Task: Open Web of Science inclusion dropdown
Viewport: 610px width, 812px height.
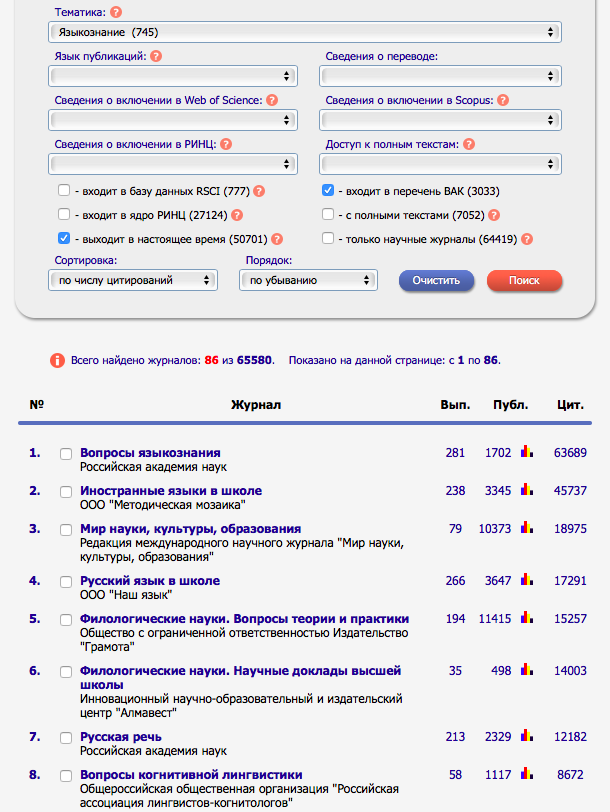Action: (x=173, y=120)
